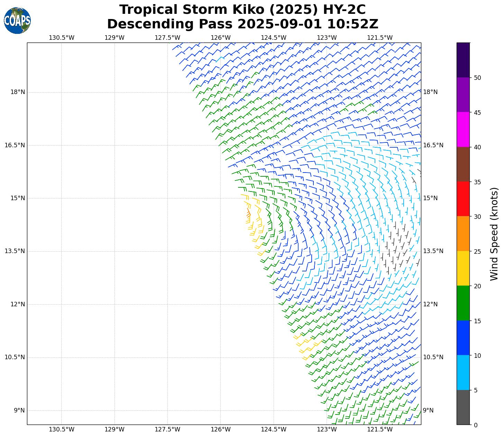The height and width of the screenshot is (437, 504).
Task: Click the 12°N label on the right axis
Action: (430, 304)
